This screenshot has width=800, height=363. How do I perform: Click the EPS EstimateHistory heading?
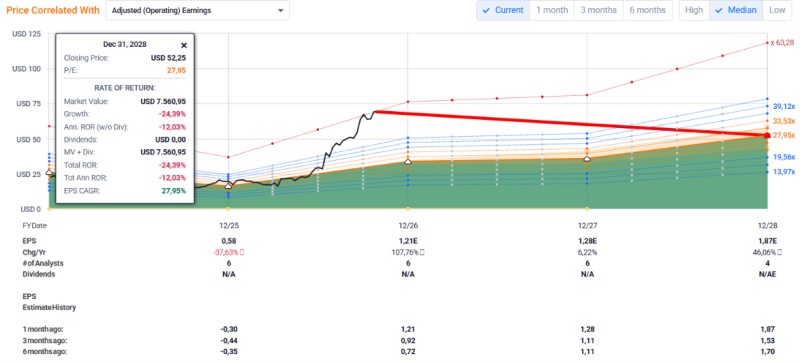click(49, 302)
